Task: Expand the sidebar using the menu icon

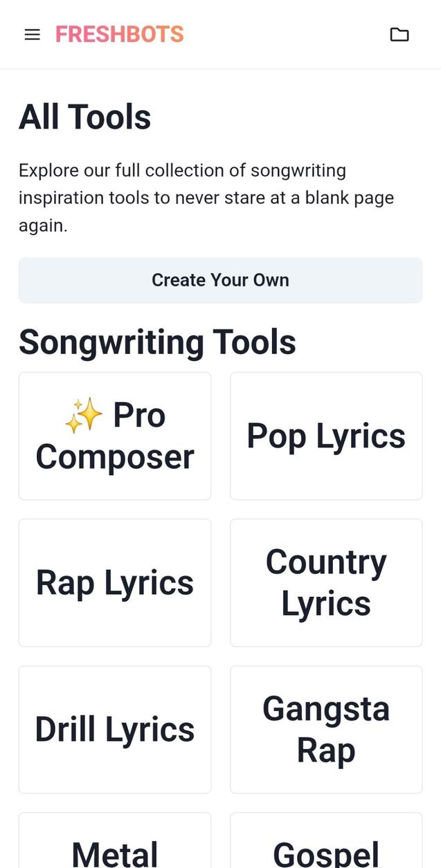Action: click(32, 35)
